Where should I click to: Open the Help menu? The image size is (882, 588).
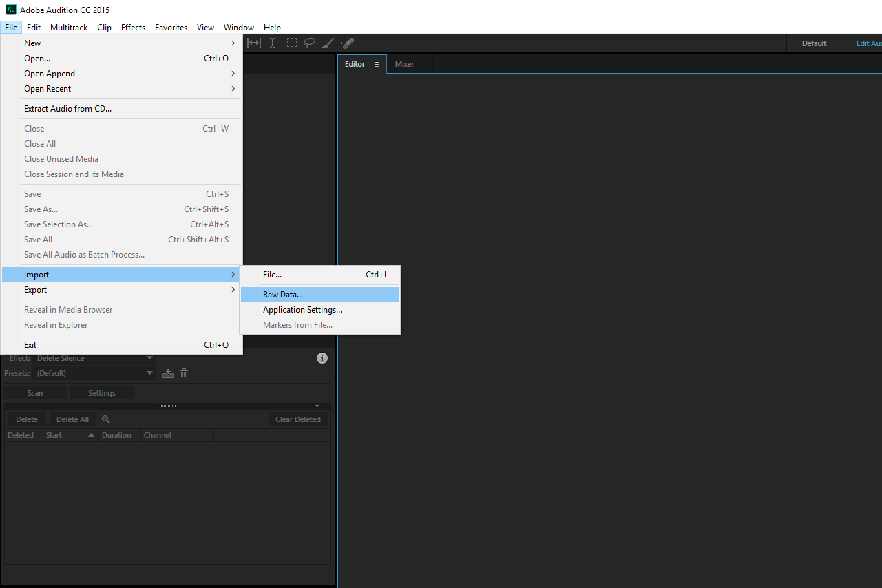pos(272,28)
